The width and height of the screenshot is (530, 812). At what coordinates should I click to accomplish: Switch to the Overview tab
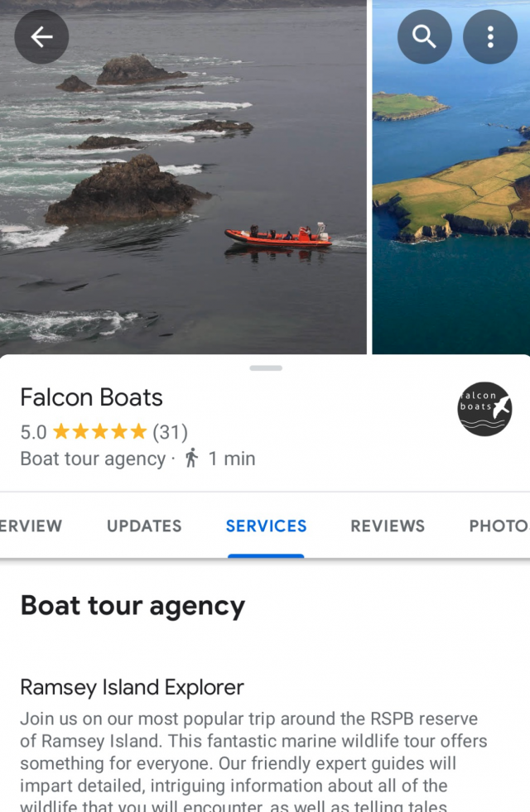[x=31, y=526]
